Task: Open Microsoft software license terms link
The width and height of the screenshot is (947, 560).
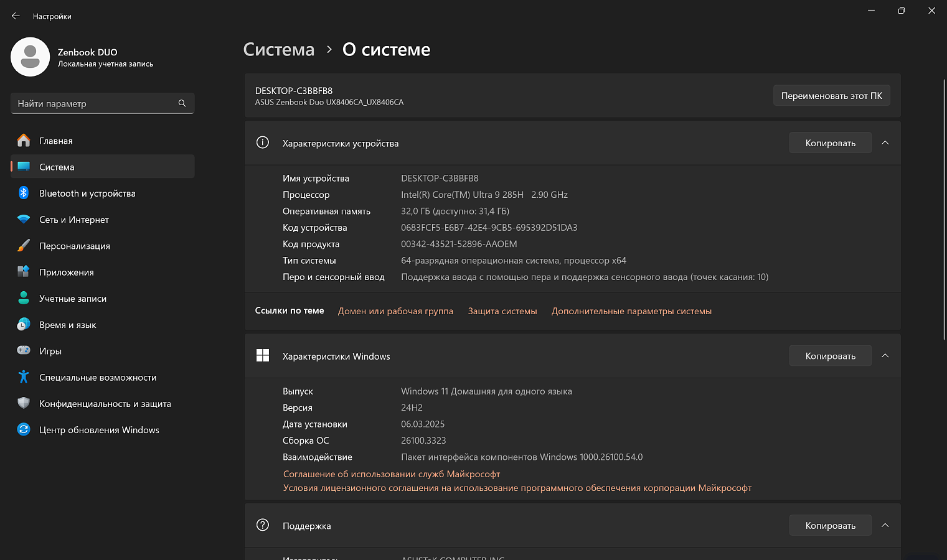Action: tap(517, 487)
